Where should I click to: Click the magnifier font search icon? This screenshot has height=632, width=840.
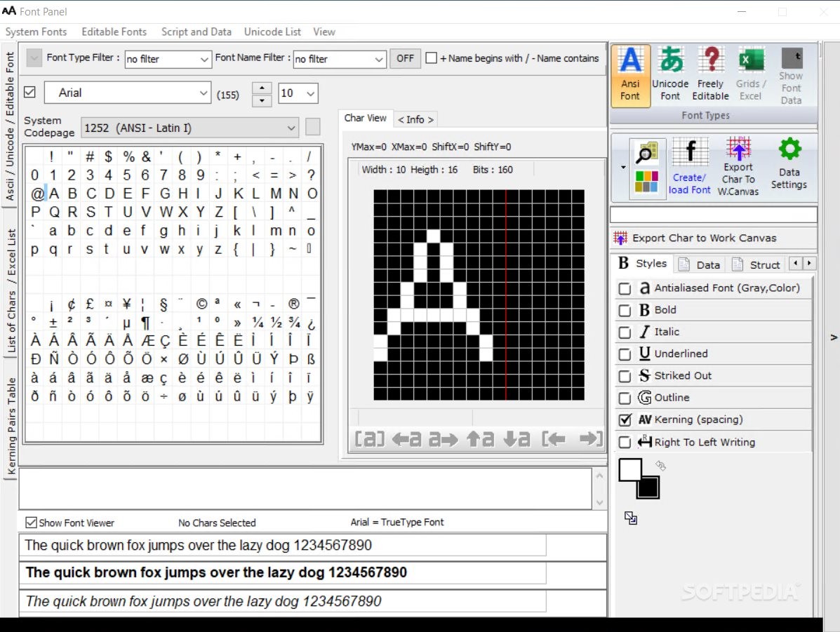[646, 153]
